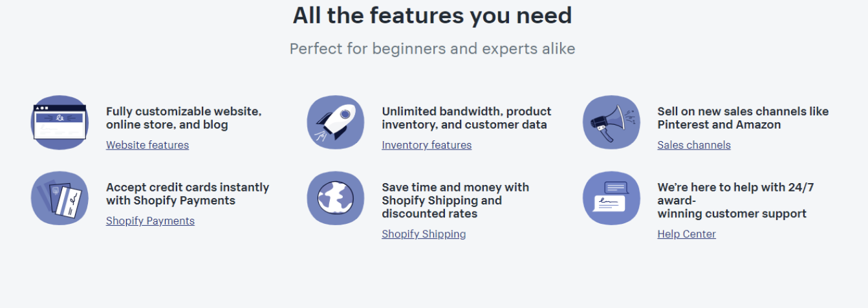Open the Inventory features link
868x308 pixels.
click(427, 145)
